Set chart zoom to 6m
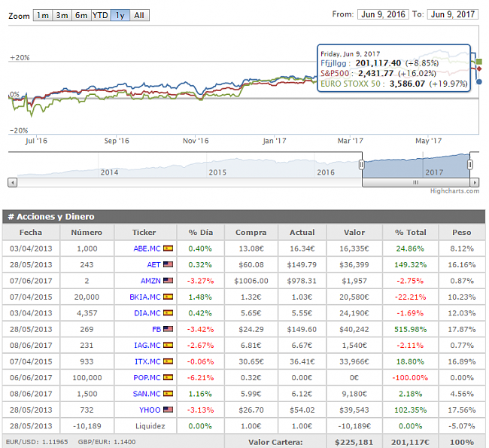The height and width of the screenshot is (448, 489). pyautogui.click(x=81, y=15)
